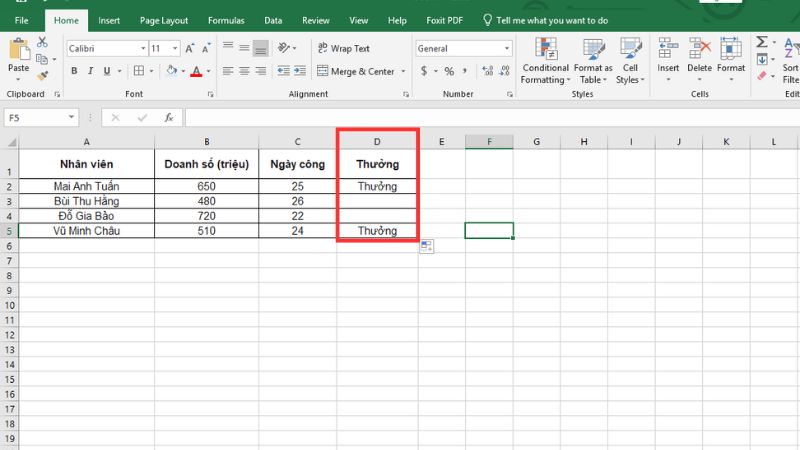The image size is (800, 450).
Task: Open the General number format dropdown
Action: 506,48
